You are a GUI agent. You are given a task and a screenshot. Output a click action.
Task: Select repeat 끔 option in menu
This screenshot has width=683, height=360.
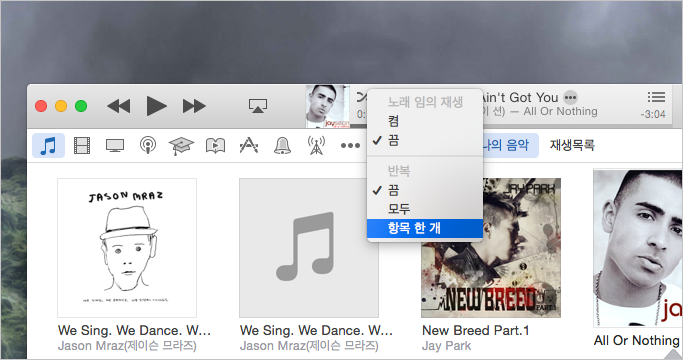point(425,190)
